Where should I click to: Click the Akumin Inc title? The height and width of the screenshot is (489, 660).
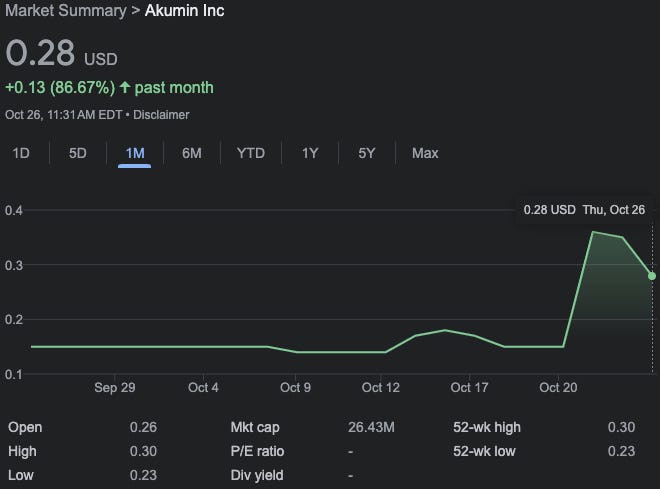point(184,11)
